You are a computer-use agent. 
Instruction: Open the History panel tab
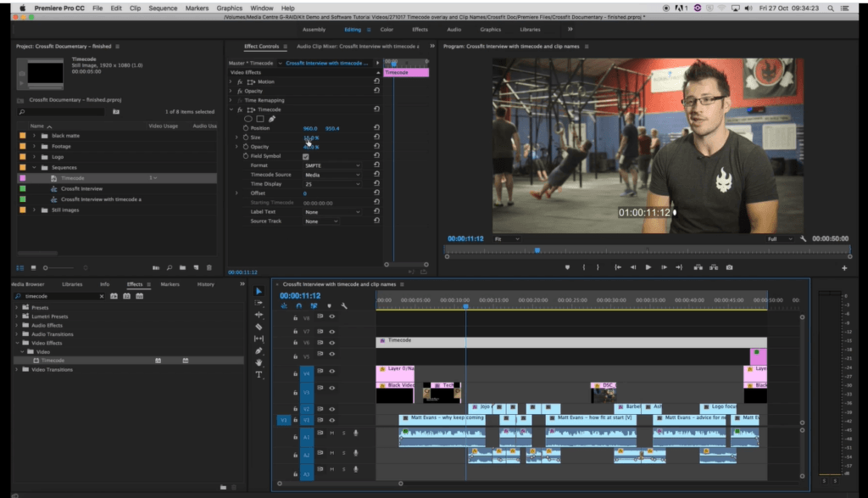205,284
